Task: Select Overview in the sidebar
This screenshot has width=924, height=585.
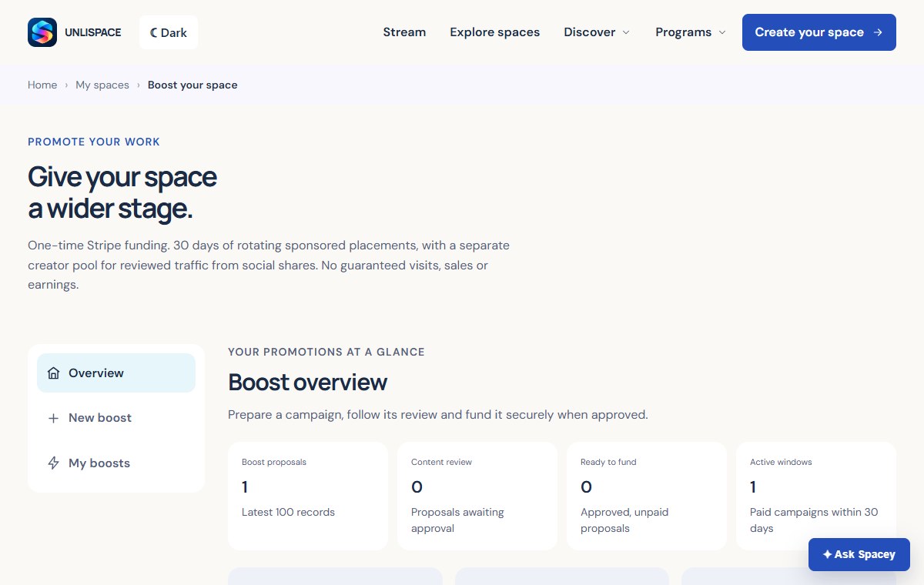Action: tap(116, 373)
